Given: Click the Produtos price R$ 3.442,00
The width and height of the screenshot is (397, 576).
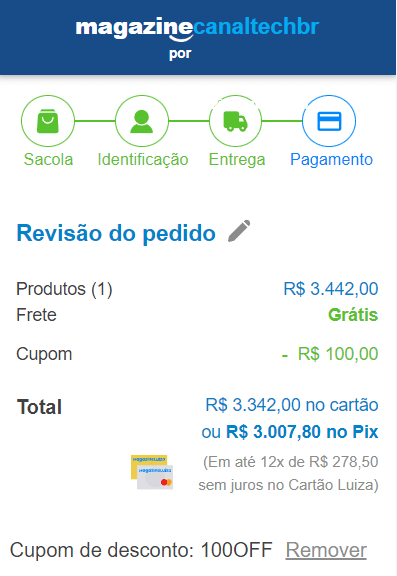Looking at the screenshot, I should pos(331,289).
